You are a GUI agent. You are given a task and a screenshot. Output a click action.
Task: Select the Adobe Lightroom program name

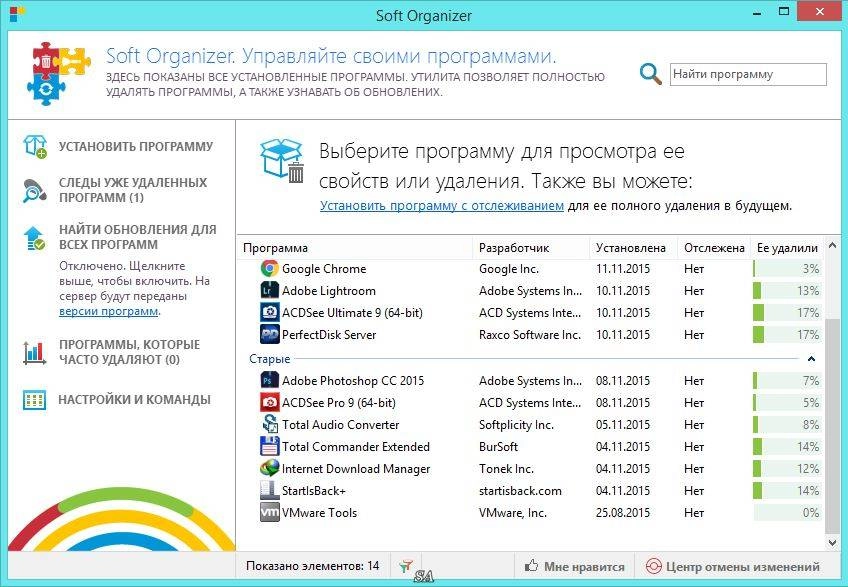pos(329,291)
